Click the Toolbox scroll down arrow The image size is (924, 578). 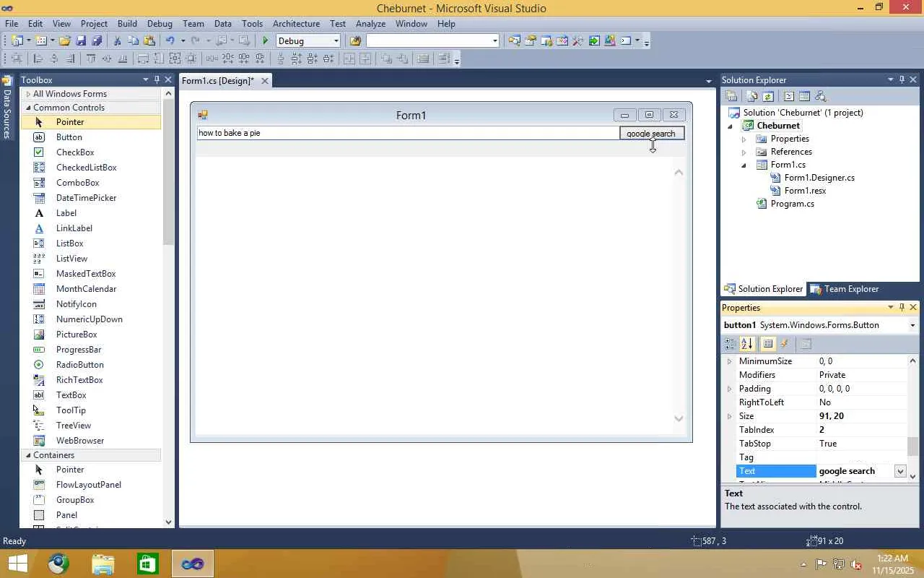169,522
